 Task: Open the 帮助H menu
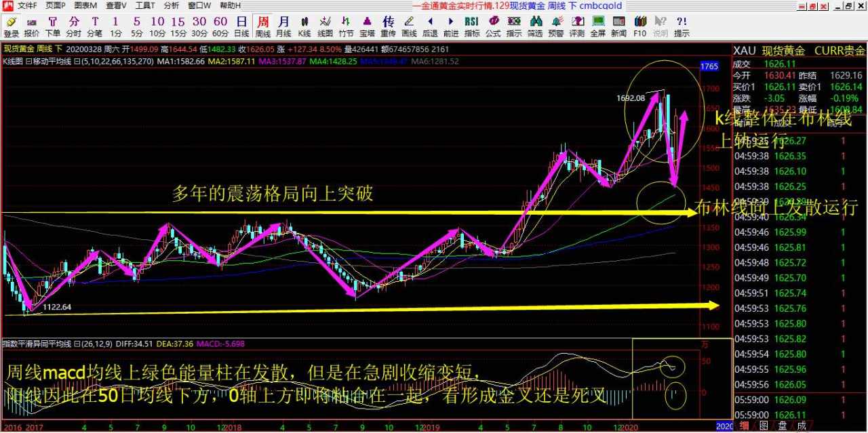231,5
